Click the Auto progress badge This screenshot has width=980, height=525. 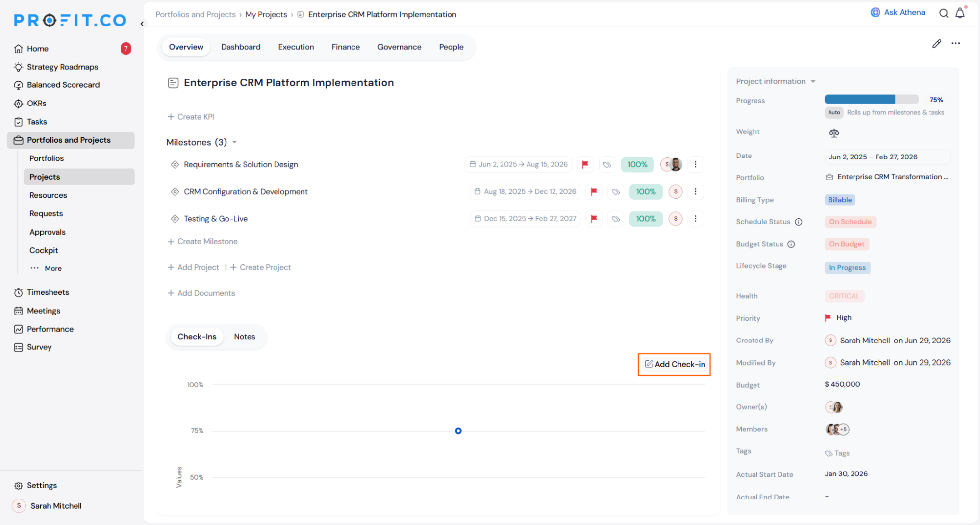tap(834, 113)
